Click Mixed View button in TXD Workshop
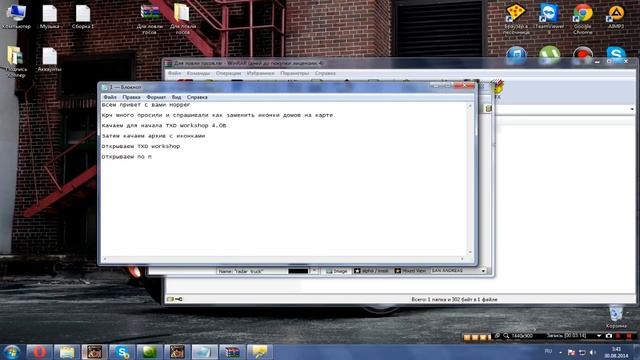Screen dimensions: 640x360 coord(411,271)
